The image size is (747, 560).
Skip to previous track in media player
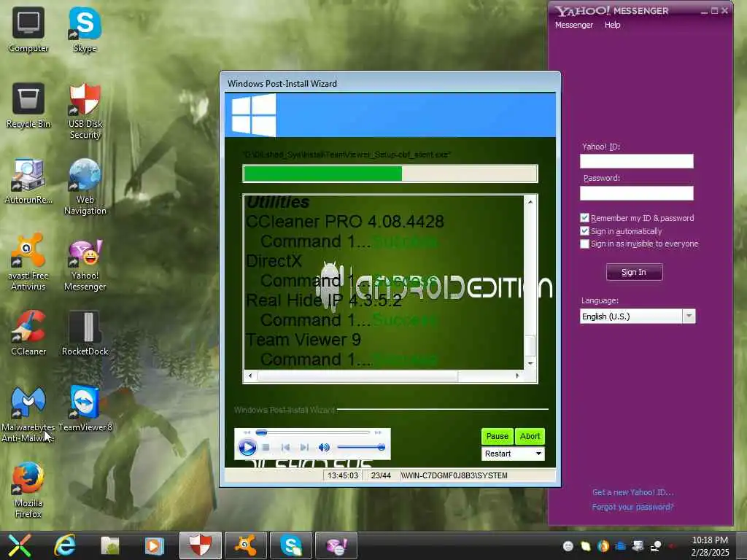click(x=285, y=447)
